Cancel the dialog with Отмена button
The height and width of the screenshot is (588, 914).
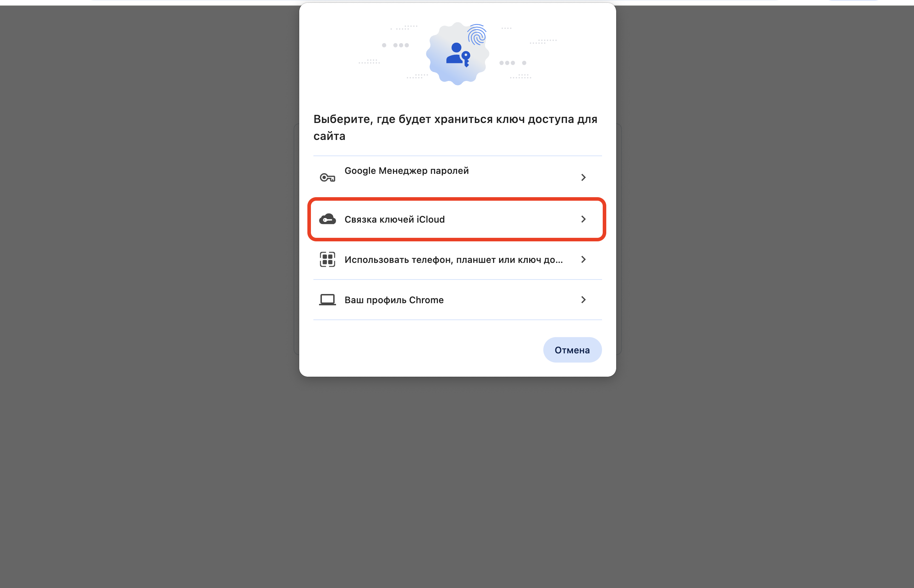[572, 350]
